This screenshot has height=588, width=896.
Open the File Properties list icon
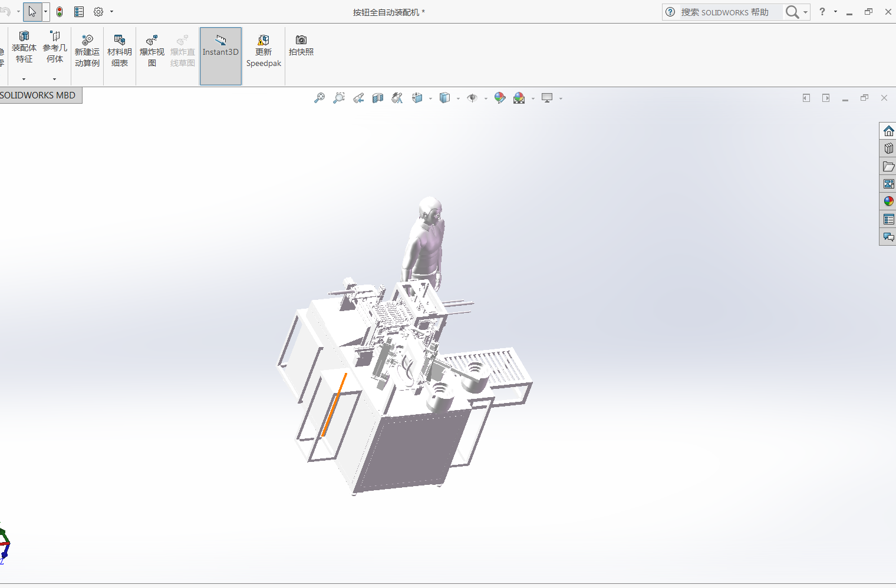point(79,12)
